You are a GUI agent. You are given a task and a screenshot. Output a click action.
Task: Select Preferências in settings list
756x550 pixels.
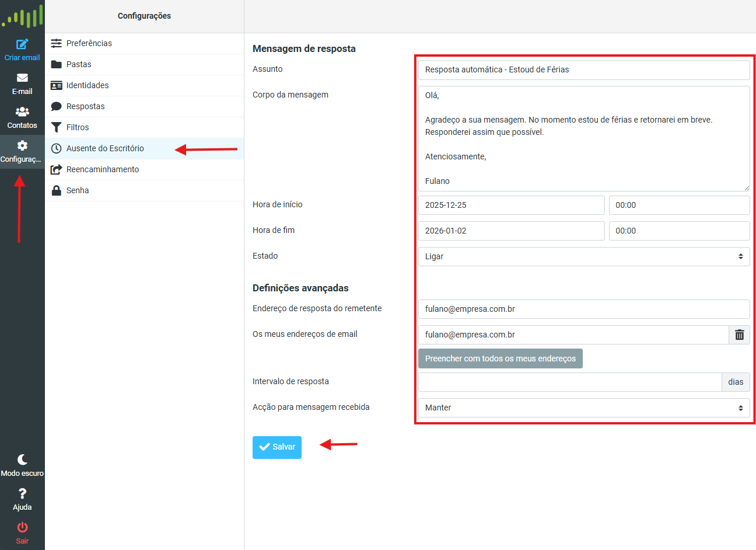(89, 43)
